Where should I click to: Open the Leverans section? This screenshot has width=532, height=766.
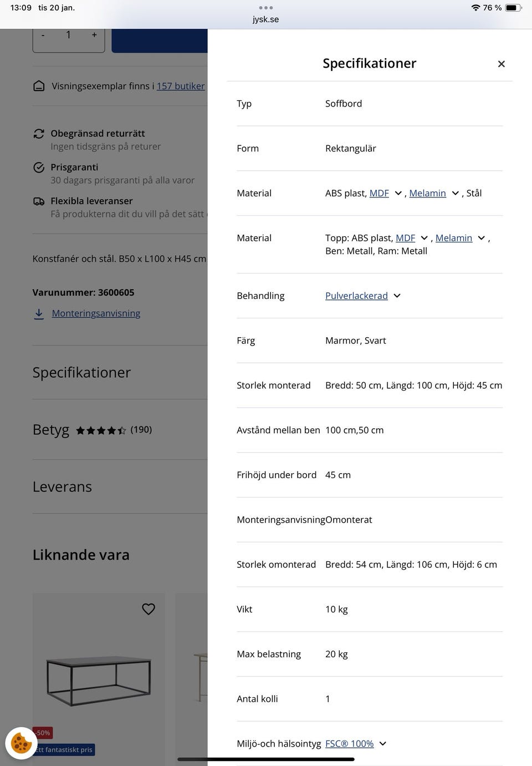pos(62,487)
